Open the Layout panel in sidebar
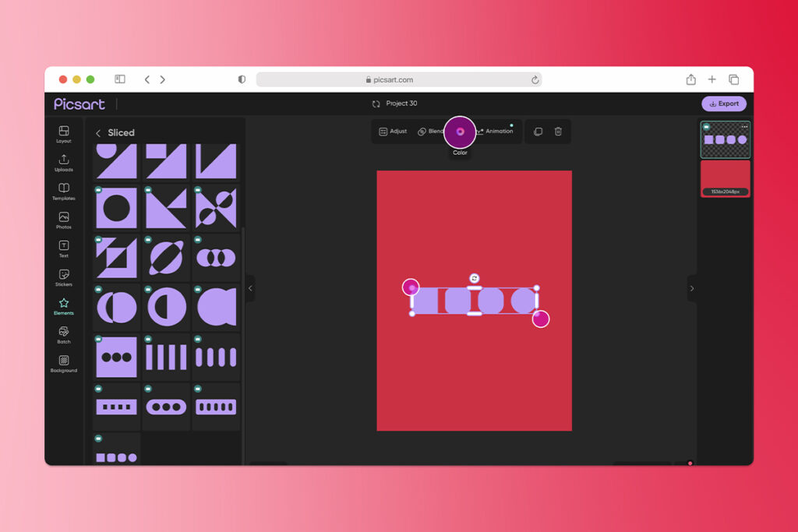Image resolution: width=798 pixels, height=532 pixels. tap(64, 134)
